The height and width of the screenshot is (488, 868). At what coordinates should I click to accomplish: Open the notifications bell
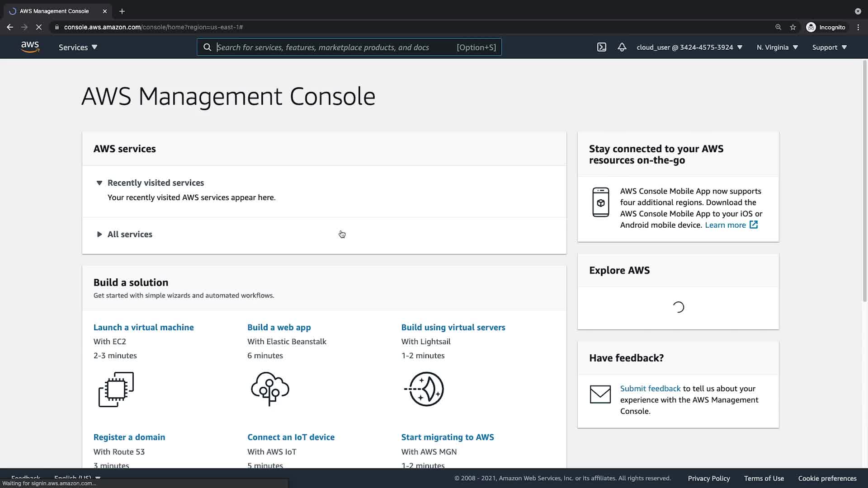click(x=622, y=47)
